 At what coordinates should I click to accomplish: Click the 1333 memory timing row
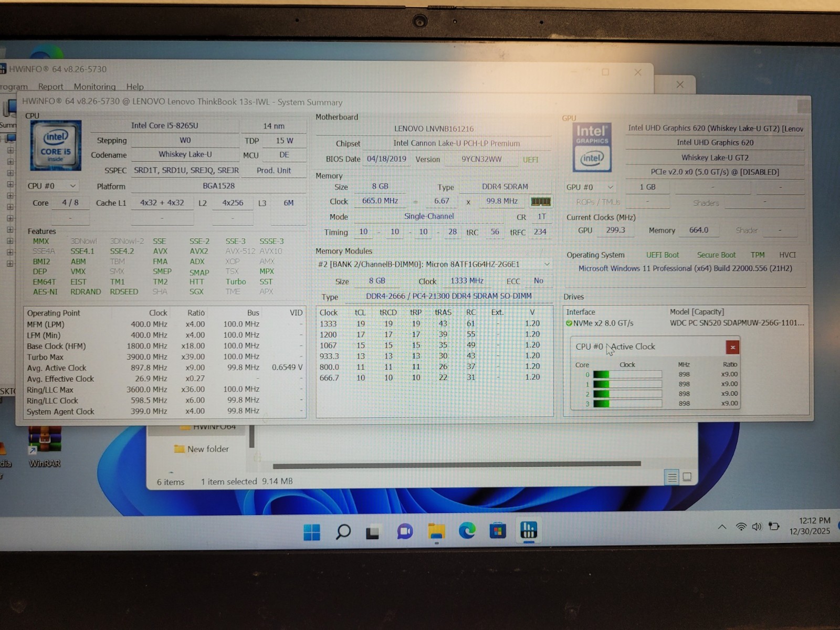(435, 324)
